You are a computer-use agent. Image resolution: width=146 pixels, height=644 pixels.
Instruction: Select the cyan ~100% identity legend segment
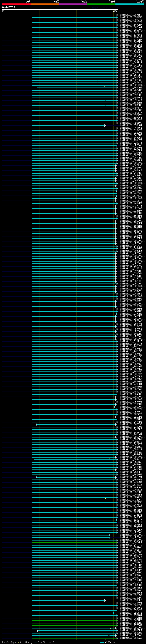pyautogui.click(x=130, y=4)
